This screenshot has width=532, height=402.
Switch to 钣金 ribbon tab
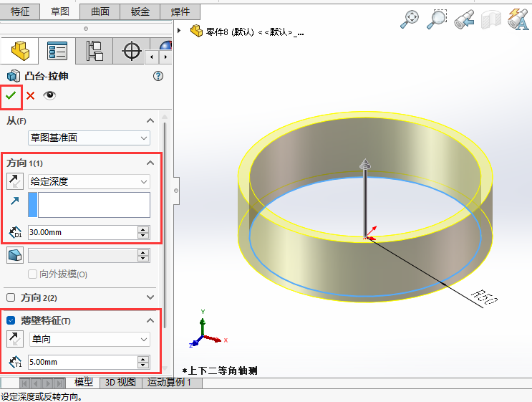[140, 11]
